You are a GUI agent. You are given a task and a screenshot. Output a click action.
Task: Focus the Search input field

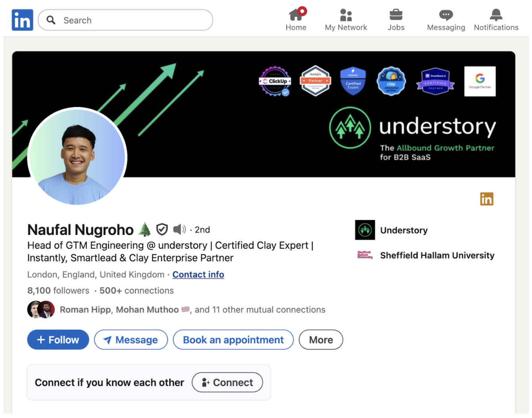(125, 20)
